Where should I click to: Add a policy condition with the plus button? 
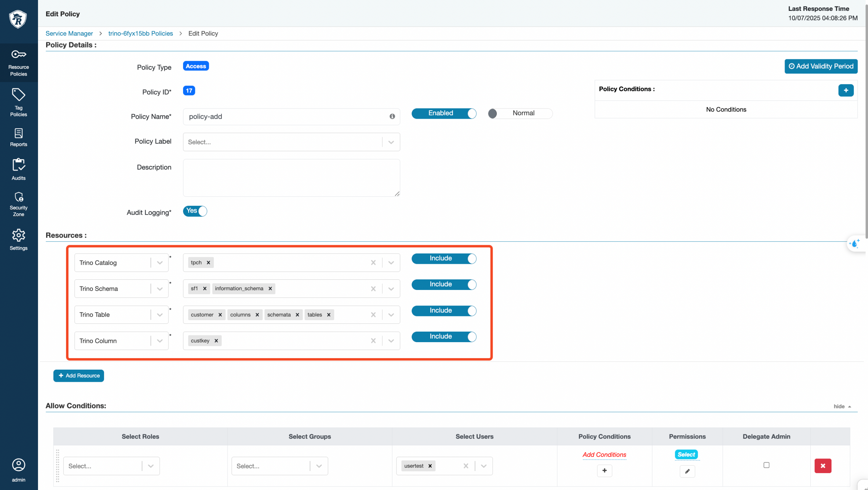pos(846,90)
